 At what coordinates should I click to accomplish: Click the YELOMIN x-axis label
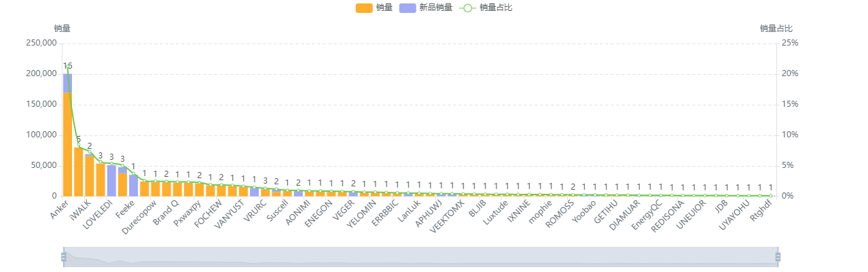pyautogui.click(x=362, y=216)
